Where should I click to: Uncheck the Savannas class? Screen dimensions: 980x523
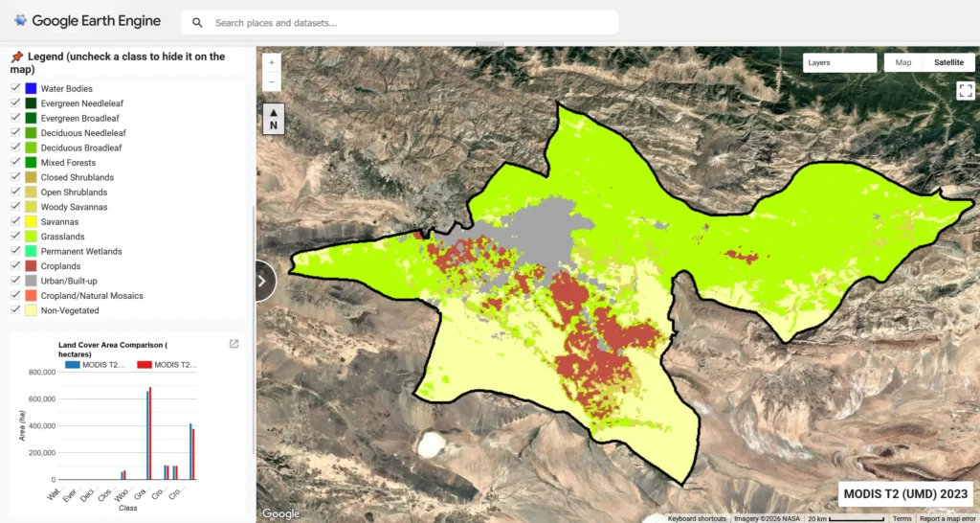[x=15, y=221]
